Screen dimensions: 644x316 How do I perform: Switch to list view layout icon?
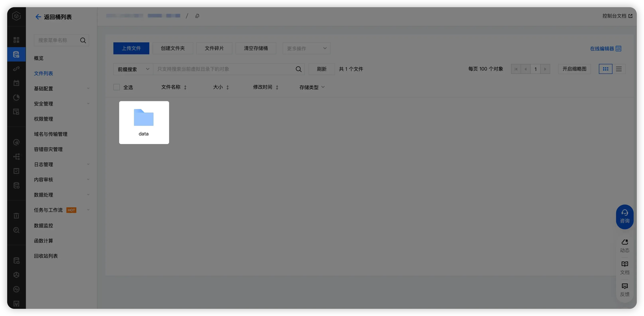tap(619, 69)
